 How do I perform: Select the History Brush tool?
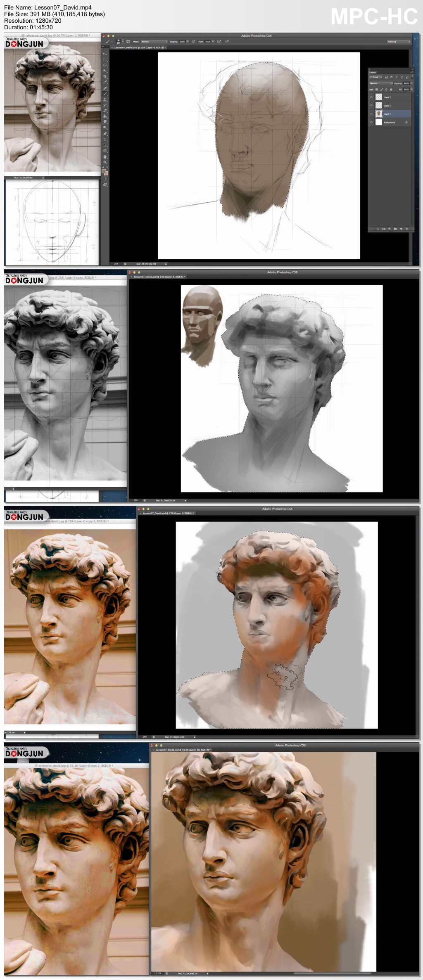tap(105, 105)
